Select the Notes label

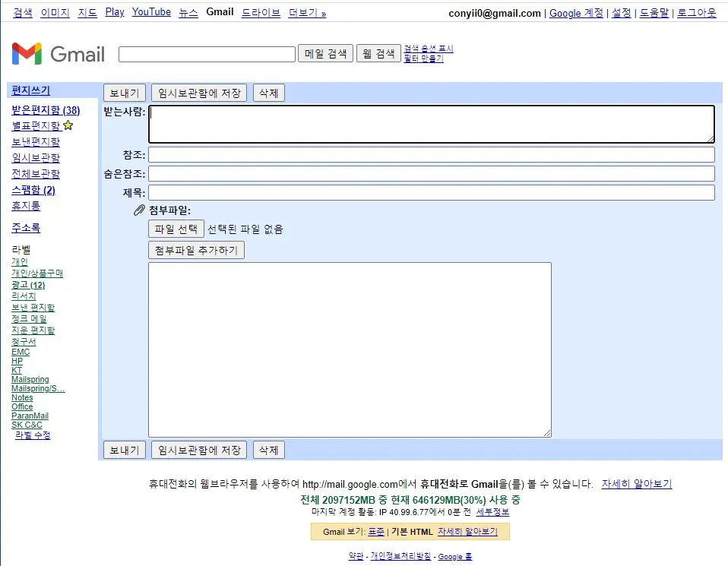[22, 397]
